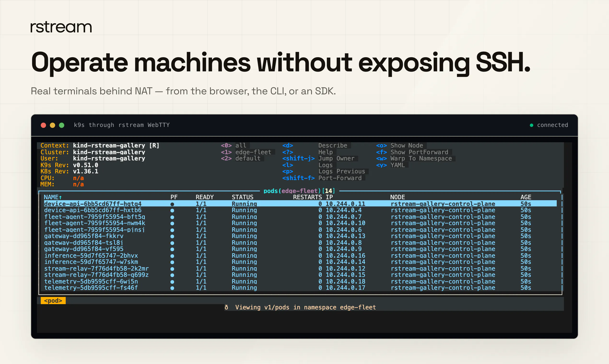
Task: Select the <0> all namespace shortcut
Action: tap(234, 145)
